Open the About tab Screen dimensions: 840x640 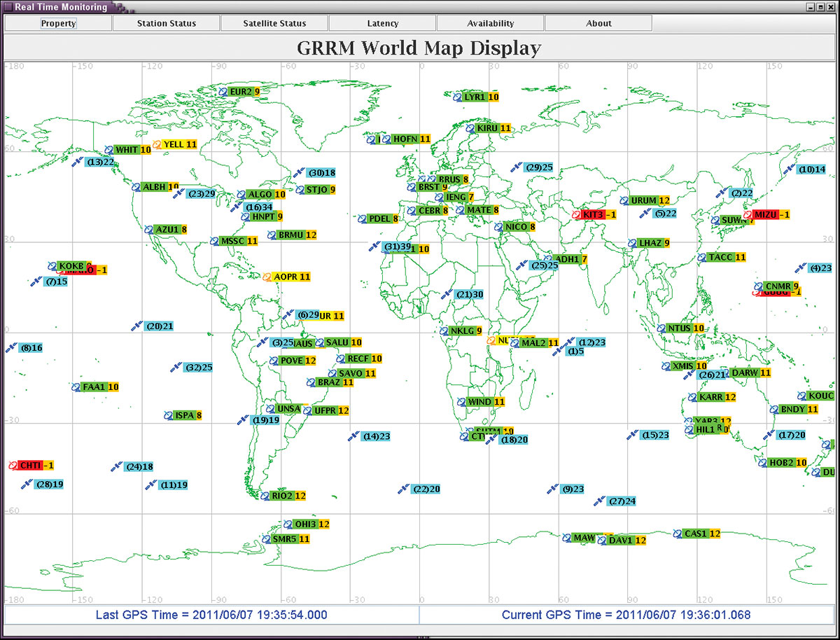(x=598, y=23)
